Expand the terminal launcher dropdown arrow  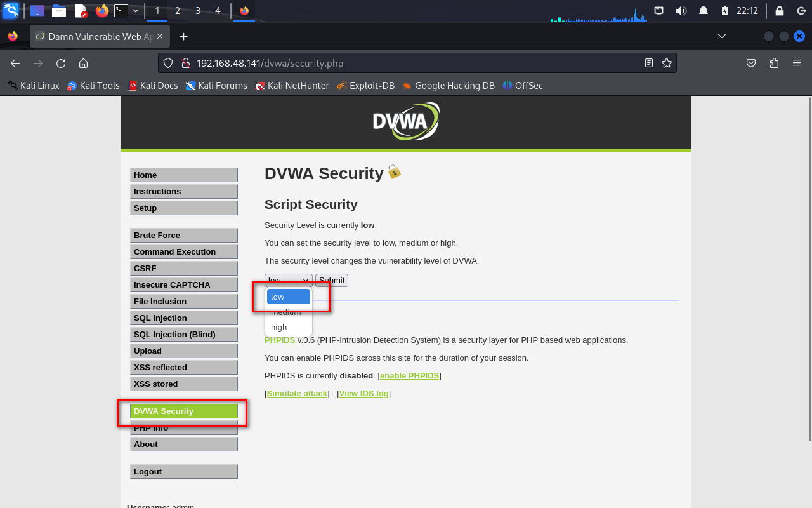pos(136,11)
